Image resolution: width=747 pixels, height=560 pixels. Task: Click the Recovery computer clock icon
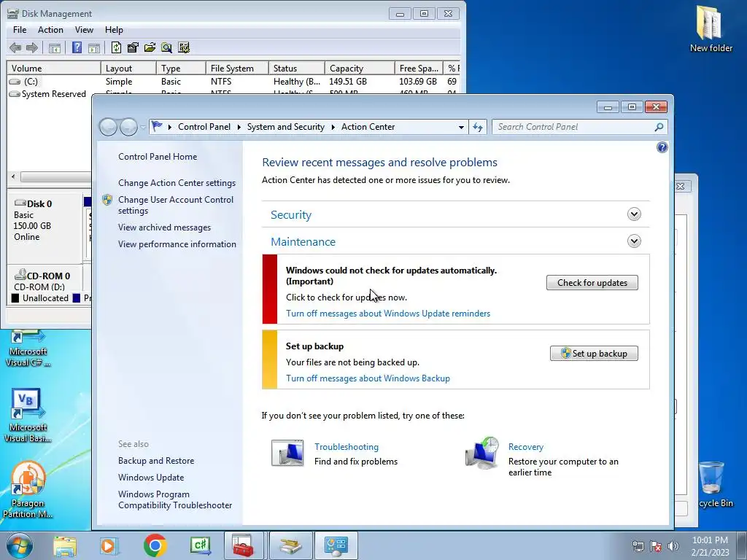(481, 453)
